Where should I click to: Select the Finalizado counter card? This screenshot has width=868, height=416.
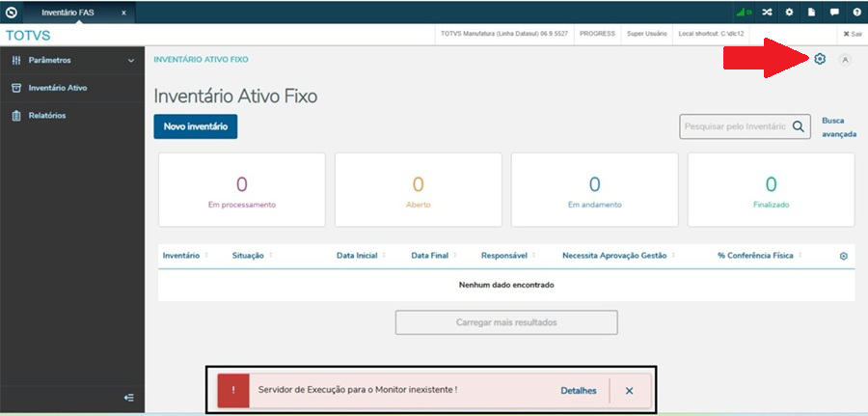pos(772,190)
